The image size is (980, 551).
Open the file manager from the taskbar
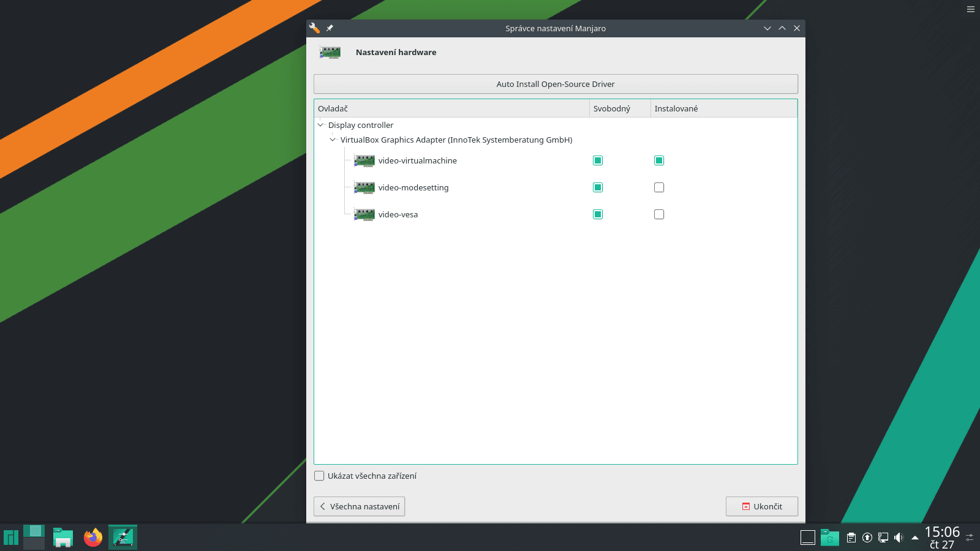[x=63, y=538]
